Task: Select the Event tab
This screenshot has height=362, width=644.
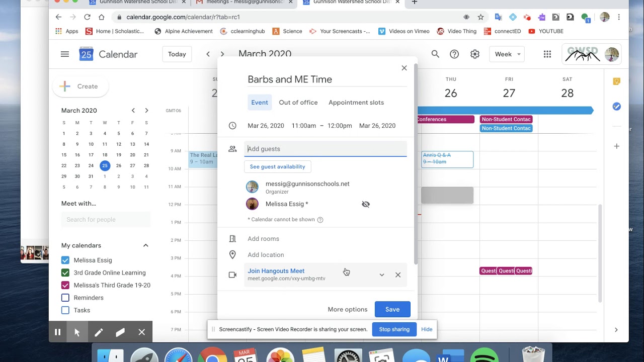Action: (x=260, y=103)
